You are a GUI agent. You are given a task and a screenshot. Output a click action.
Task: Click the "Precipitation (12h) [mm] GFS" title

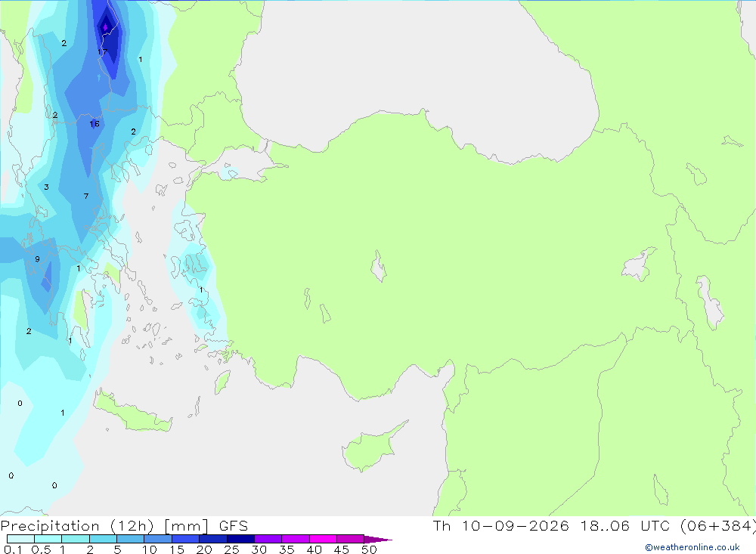125,526
